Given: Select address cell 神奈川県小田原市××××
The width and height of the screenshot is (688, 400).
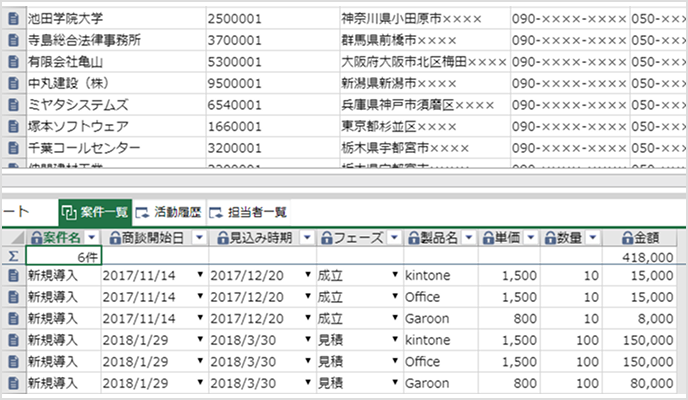Looking at the screenshot, I should [x=424, y=18].
